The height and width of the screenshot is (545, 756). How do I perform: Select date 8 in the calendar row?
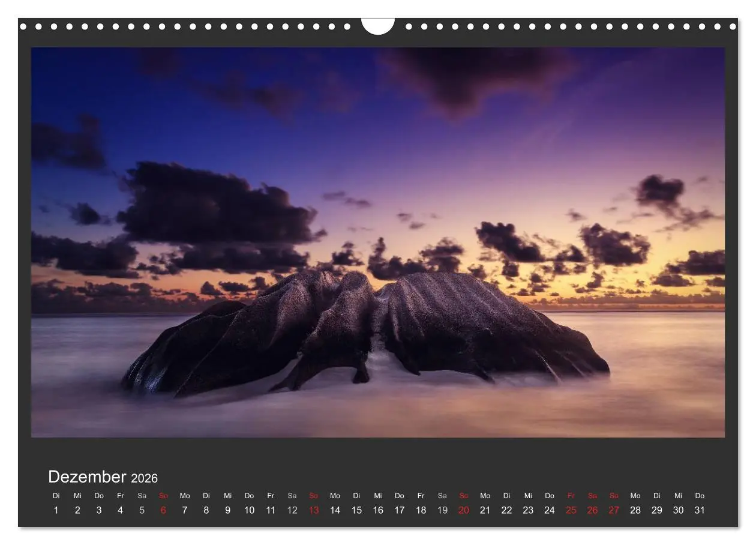click(206, 510)
